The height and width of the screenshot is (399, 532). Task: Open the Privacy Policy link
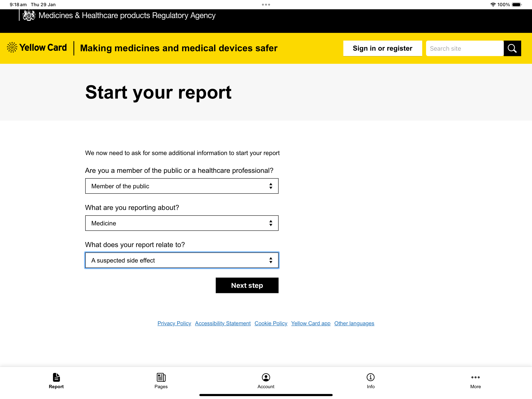coord(174,323)
